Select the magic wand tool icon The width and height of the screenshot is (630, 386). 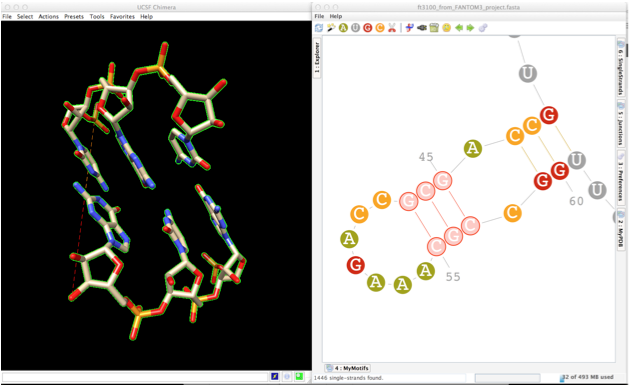pyautogui.click(x=331, y=28)
